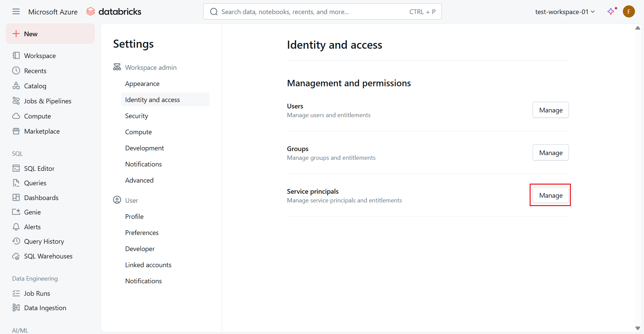644x334 pixels.
Task: Click Manage button for Service principals
Action: point(550,195)
